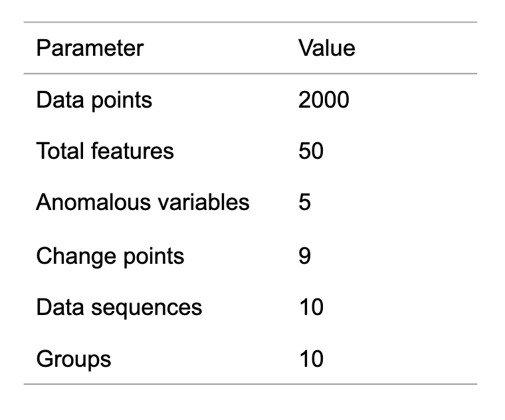Click the word sequences in Data sequences
505x420 pixels.
tap(147, 309)
